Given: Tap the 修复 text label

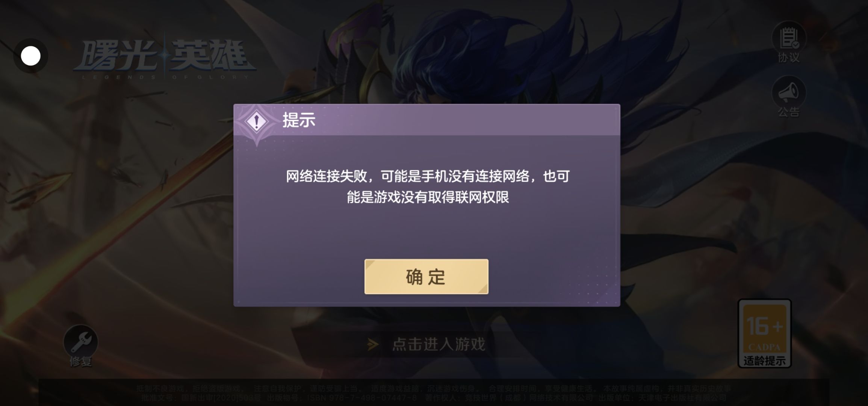Looking at the screenshot, I should [x=80, y=362].
